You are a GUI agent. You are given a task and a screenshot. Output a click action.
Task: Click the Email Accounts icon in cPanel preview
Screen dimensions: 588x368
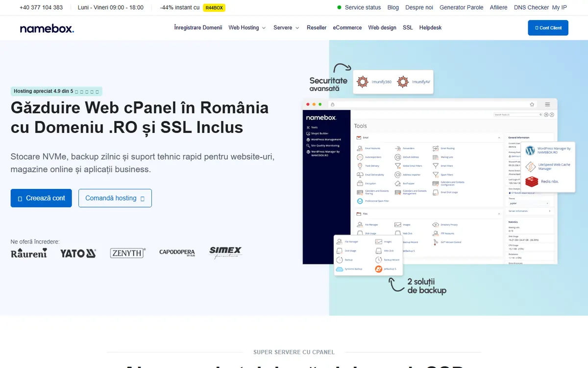coord(360,148)
